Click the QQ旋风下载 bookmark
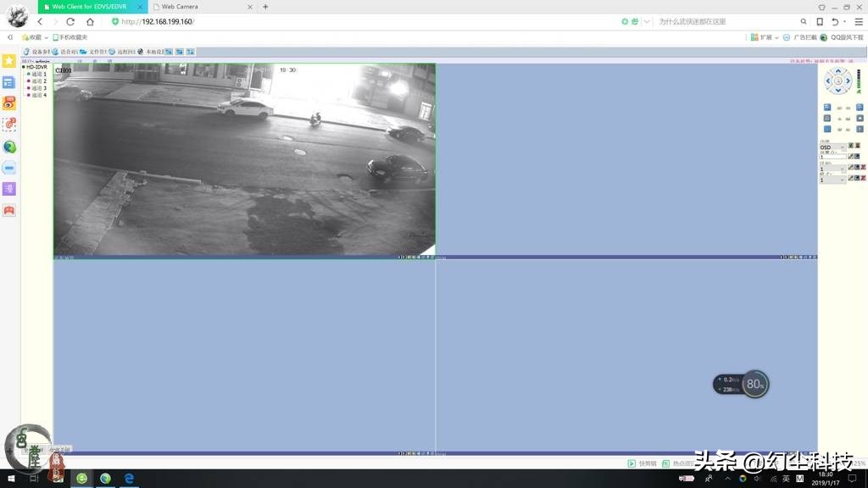868x488 pixels. tap(842, 37)
